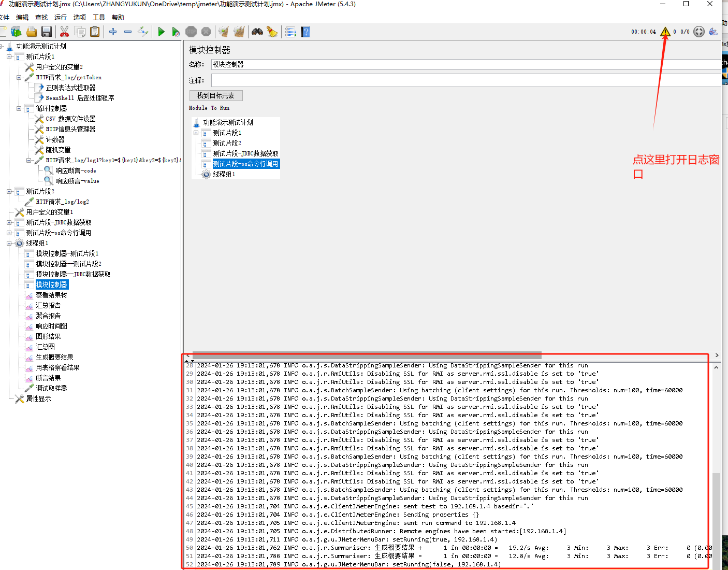Collapse the HTTP请求_log/getToken node
The image size is (728, 570).
click(x=19, y=77)
